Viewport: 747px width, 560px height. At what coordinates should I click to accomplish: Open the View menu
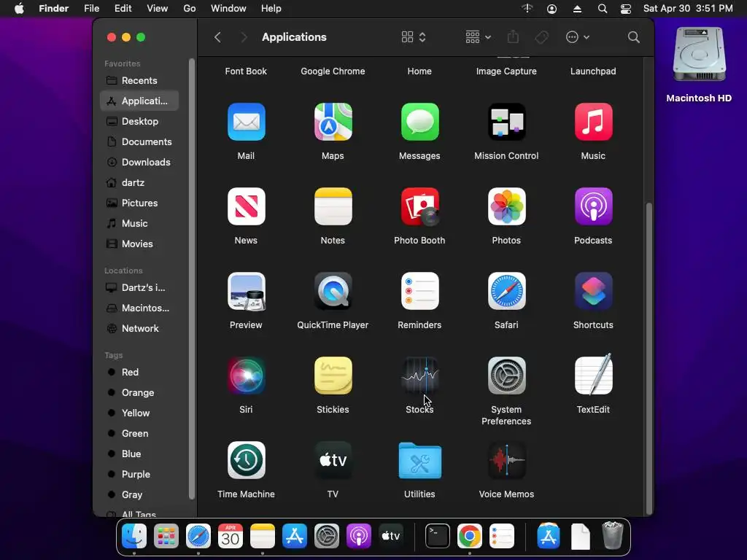point(158,8)
